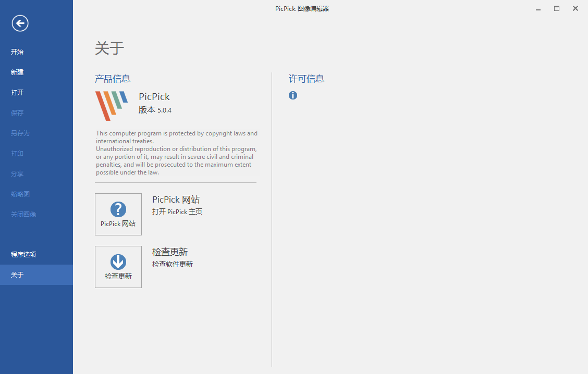Click the 版本 5.0.4 version text
The width and height of the screenshot is (588, 374).
pyautogui.click(x=155, y=110)
